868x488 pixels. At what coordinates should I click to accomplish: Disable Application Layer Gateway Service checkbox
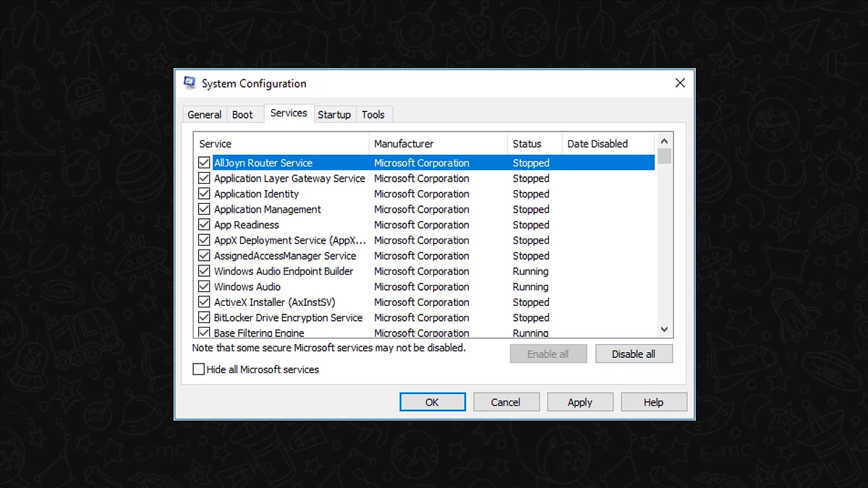click(204, 178)
